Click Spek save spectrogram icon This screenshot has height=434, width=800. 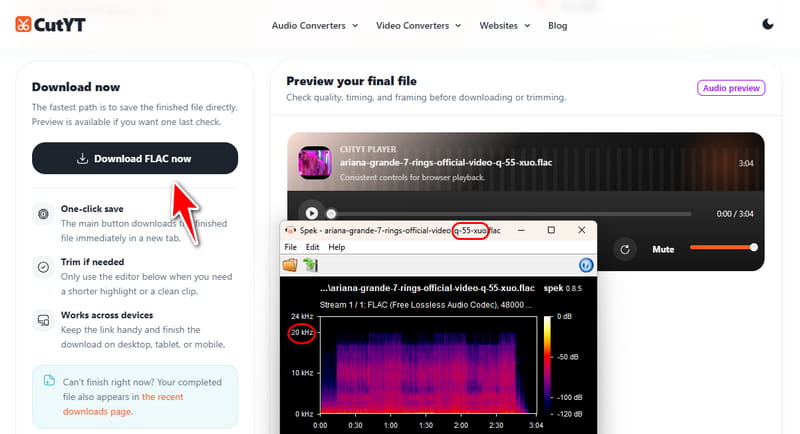(310, 265)
